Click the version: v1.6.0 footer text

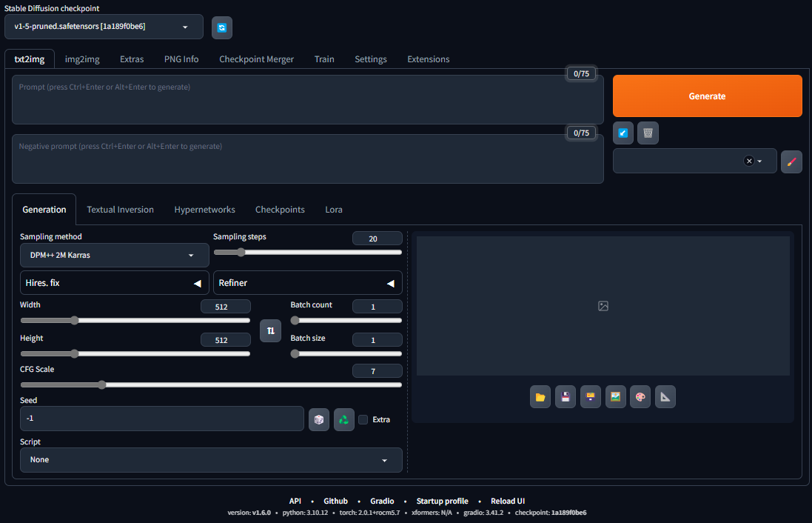pos(249,513)
